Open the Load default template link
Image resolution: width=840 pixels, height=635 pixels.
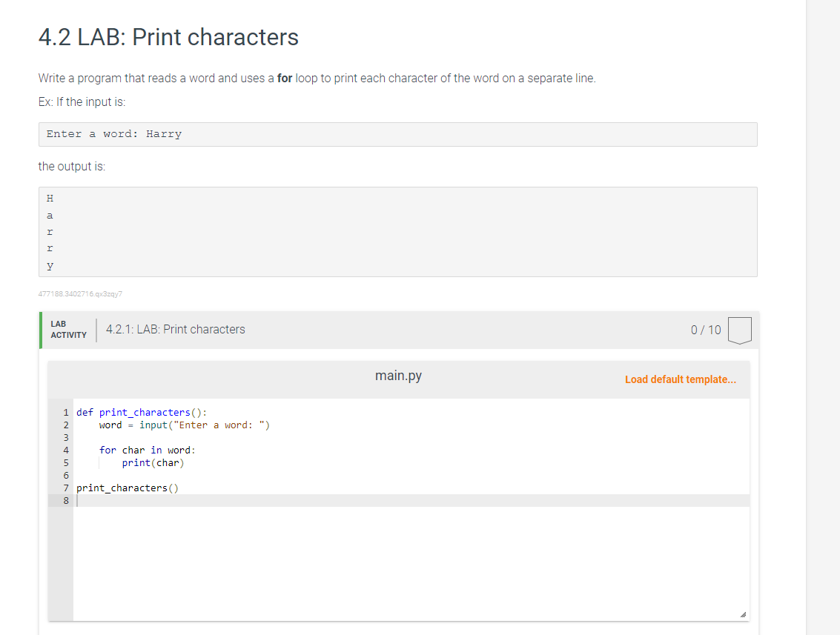[681, 379]
